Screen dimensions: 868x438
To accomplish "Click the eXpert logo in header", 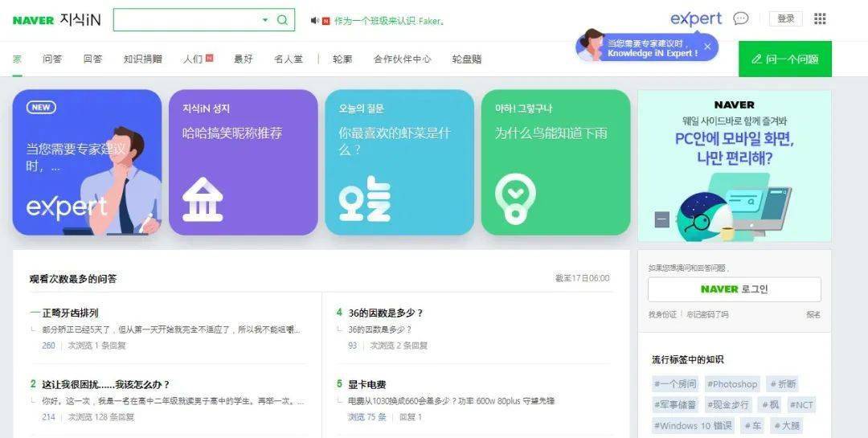I will pos(696,18).
